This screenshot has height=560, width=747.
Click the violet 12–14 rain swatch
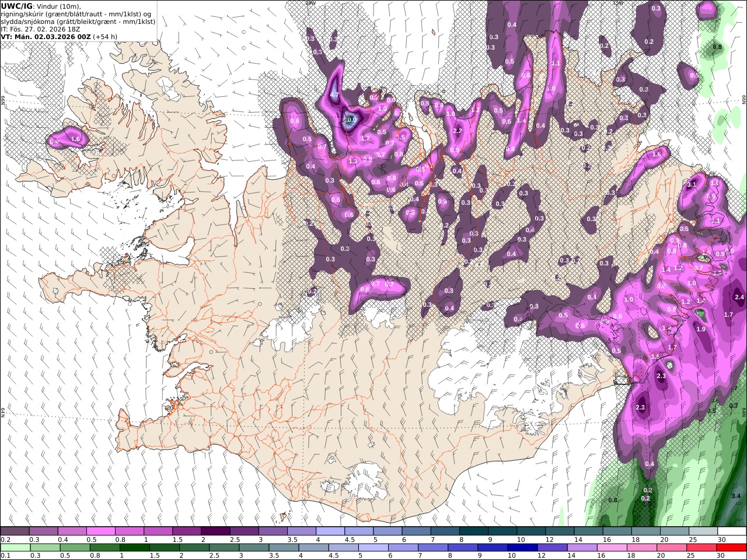click(x=552, y=548)
